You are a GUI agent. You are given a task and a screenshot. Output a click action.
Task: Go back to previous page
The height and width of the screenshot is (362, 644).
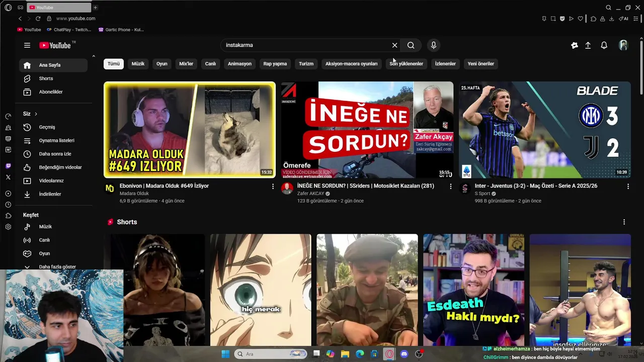coord(20,19)
